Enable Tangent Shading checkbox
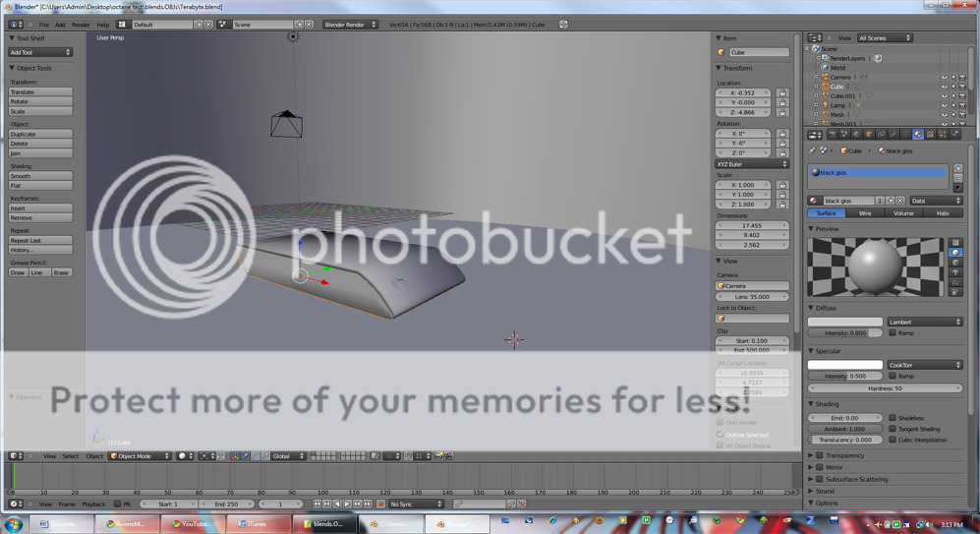The width and height of the screenshot is (980, 534). [x=893, y=429]
